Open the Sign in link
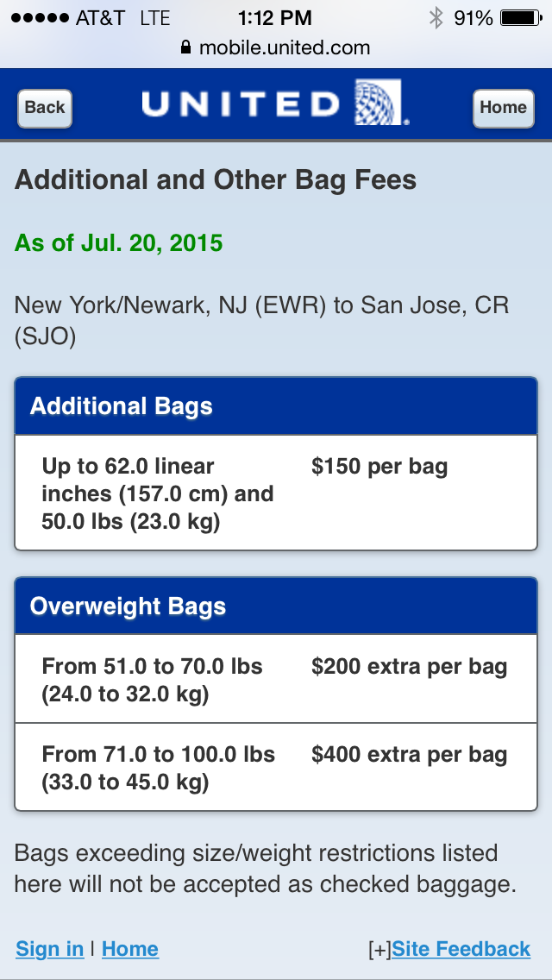Viewport: 552px width, 980px height. click(50, 950)
